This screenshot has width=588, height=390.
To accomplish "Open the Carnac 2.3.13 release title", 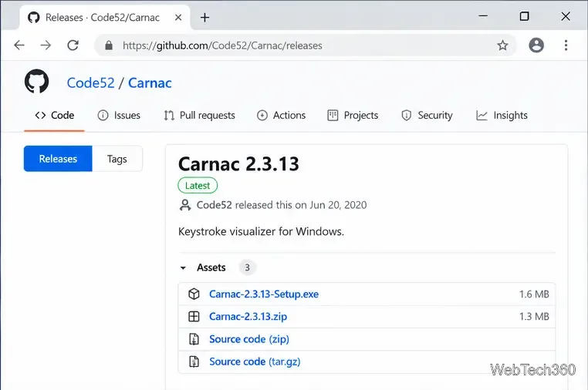I will point(238,163).
